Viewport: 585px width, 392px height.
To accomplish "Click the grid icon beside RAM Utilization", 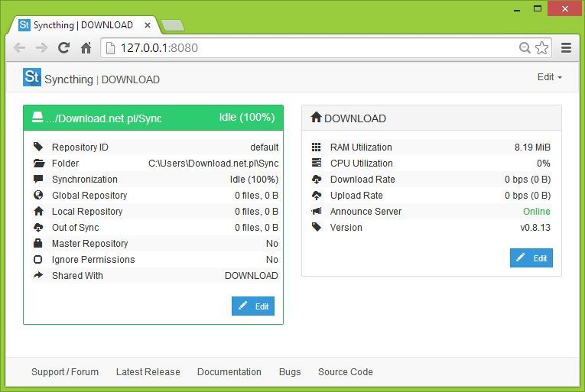I will coord(316,147).
